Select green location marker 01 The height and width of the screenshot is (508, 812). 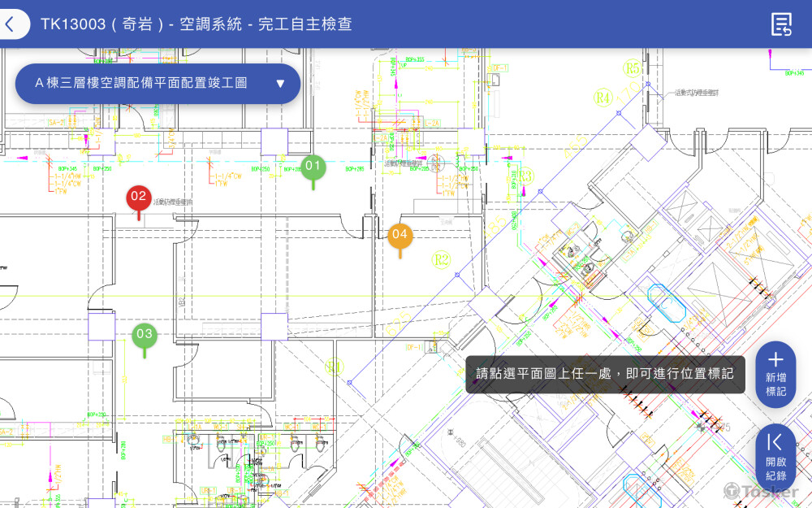(x=313, y=169)
